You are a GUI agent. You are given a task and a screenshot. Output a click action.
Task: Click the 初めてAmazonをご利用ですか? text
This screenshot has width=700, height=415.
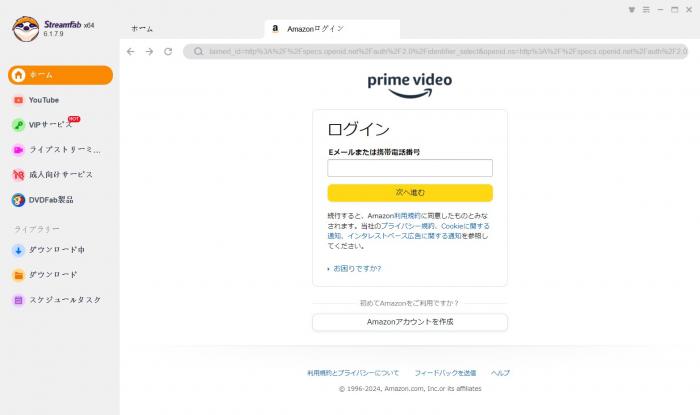409,303
